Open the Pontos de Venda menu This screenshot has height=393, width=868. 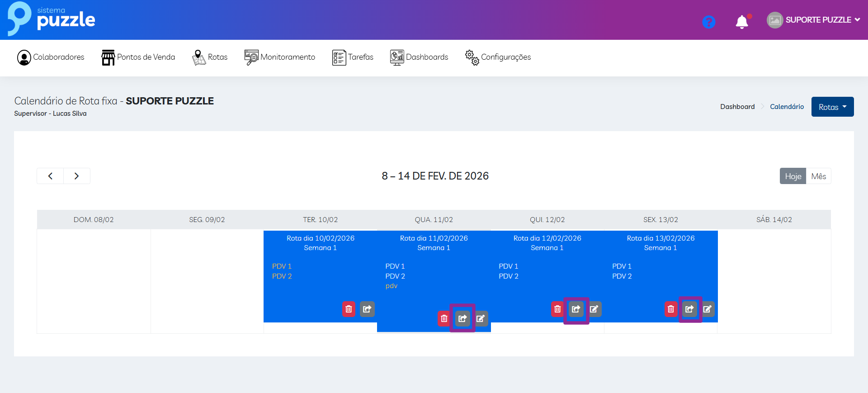coord(138,57)
